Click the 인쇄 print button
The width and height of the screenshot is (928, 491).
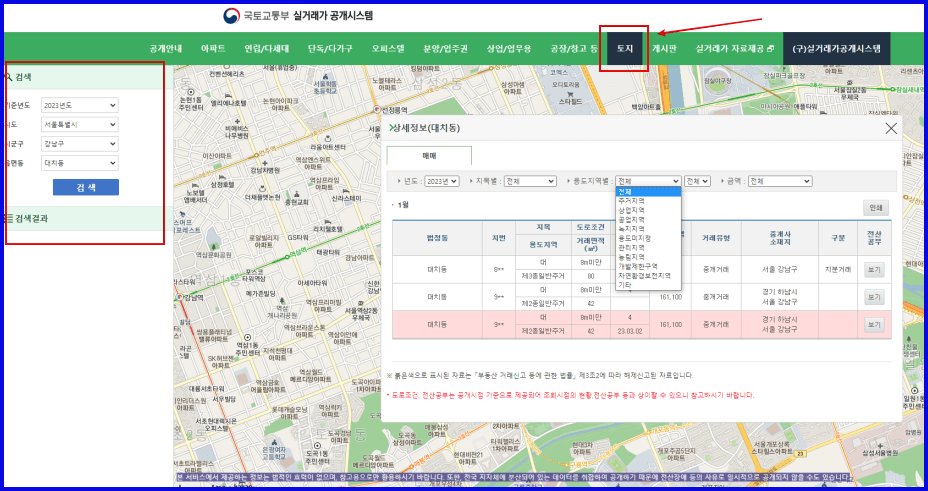pyautogui.click(x=876, y=208)
